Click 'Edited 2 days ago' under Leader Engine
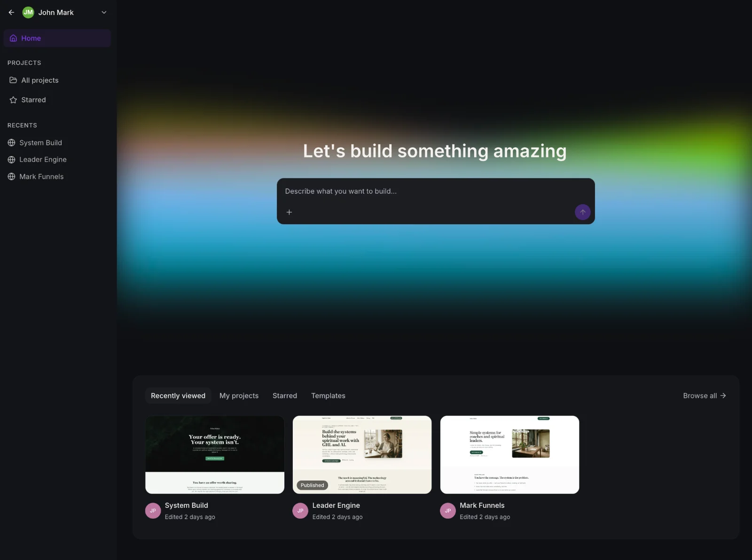752x560 pixels. click(x=337, y=517)
